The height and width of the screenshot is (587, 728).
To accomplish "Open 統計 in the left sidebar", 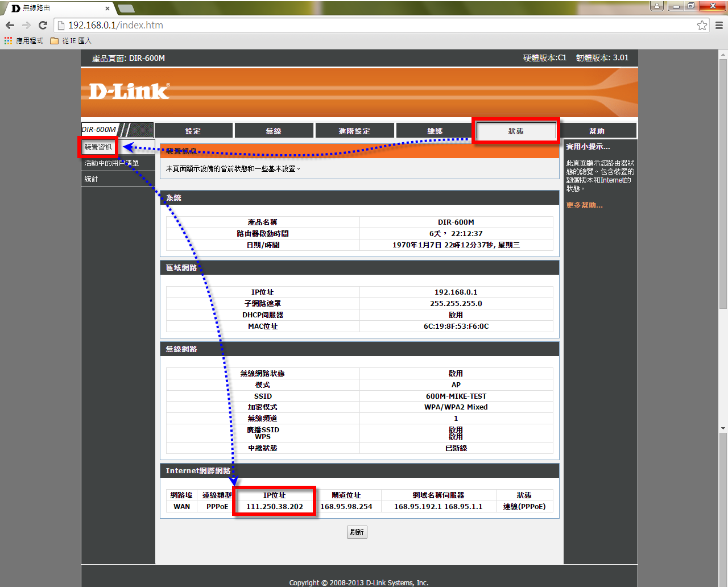I will point(91,179).
